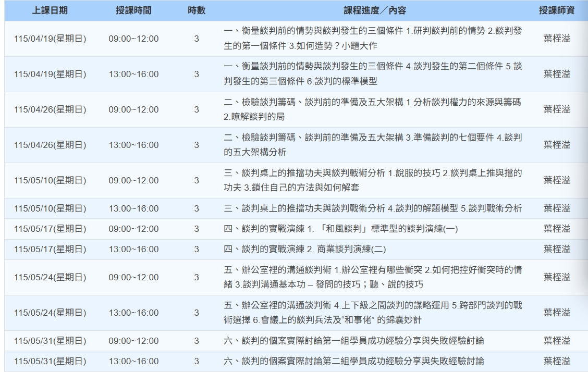Select the 115/04/19 morning session date cell

click(x=50, y=39)
